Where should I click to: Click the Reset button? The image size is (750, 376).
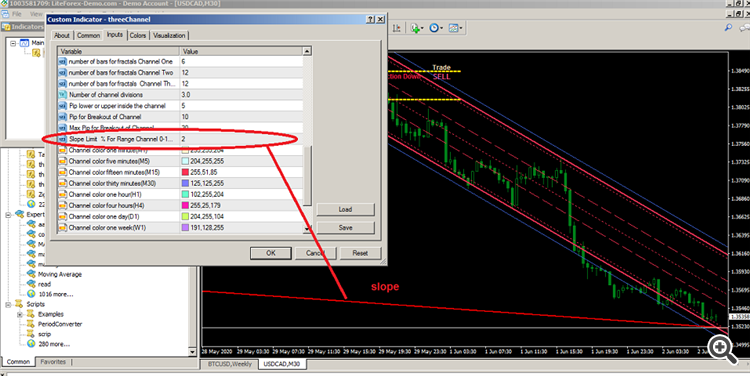click(360, 253)
